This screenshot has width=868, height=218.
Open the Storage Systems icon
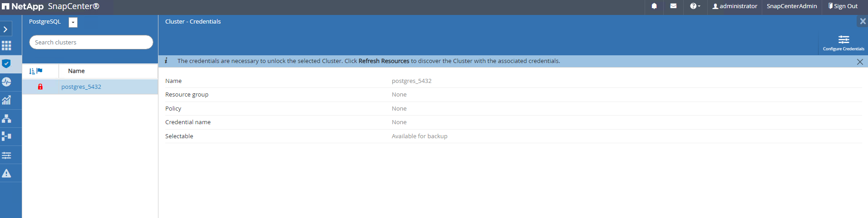coord(6,136)
